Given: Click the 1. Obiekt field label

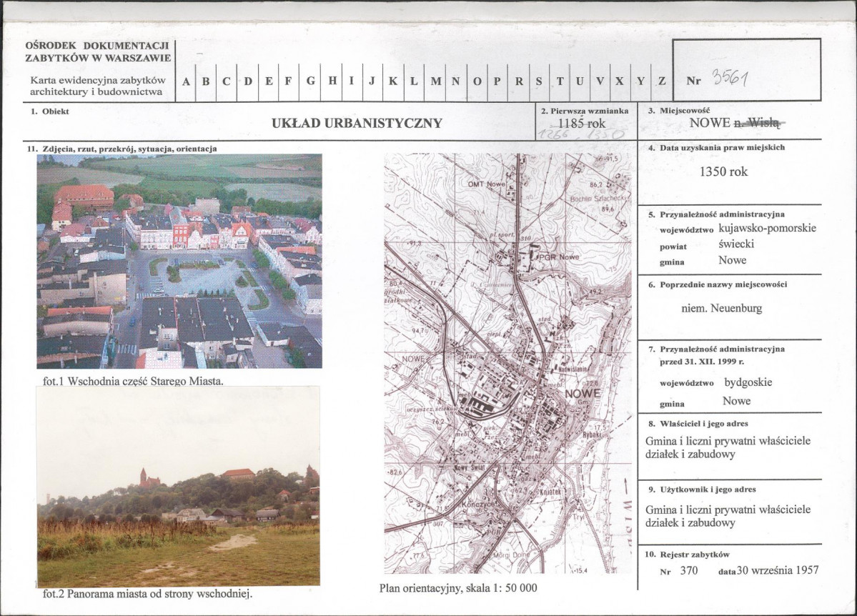Looking at the screenshot, I should [x=50, y=111].
